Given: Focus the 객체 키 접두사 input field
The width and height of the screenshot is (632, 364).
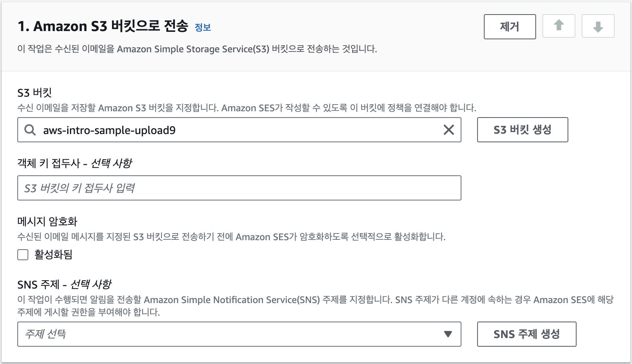Looking at the screenshot, I should pos(239,188).
